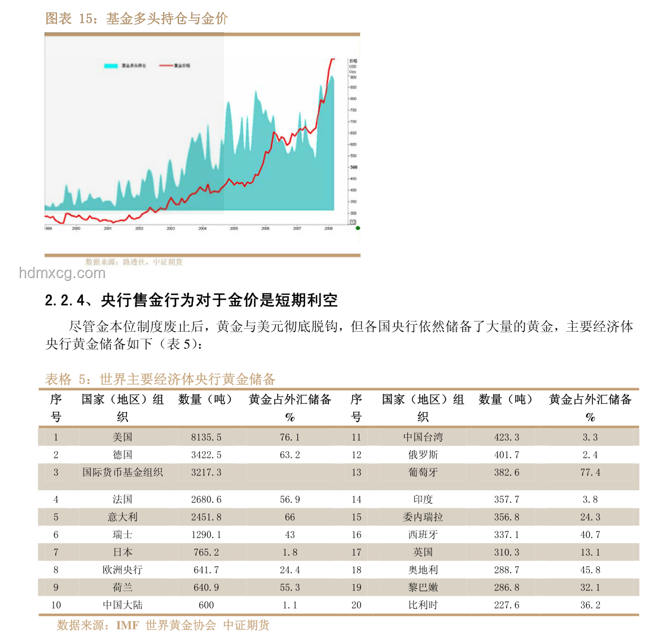The image size is (672, 643).
Task: Select the 美国 row in the table
Action: [x=339, y=437]
